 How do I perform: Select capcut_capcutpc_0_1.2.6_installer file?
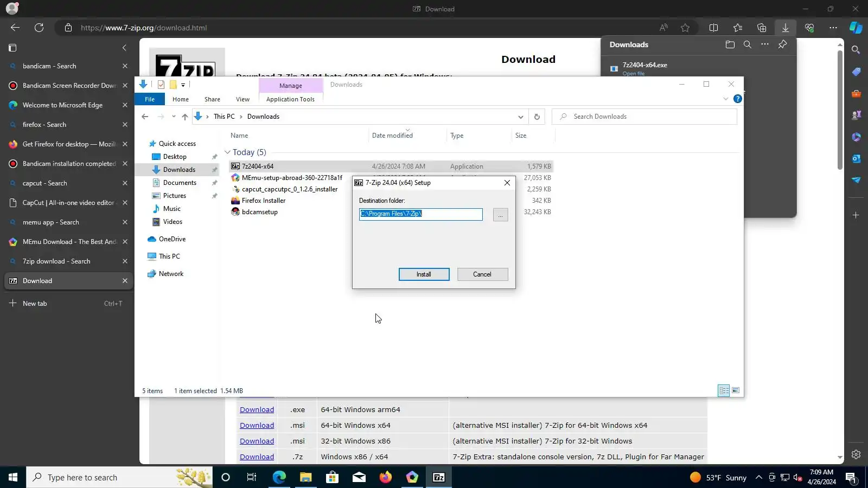(x=290, y=189)
